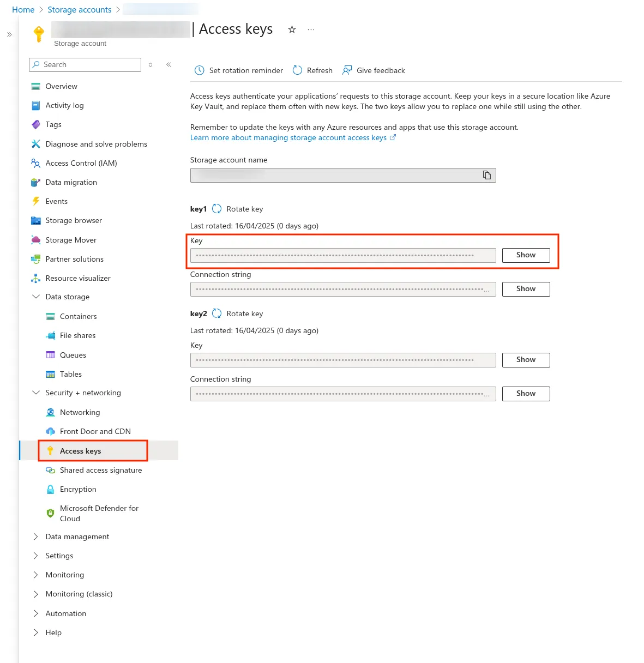This screenshot has height=663, width=644.
Task: Open Learn more about managing access keys link
Action: tap(293, 137)
